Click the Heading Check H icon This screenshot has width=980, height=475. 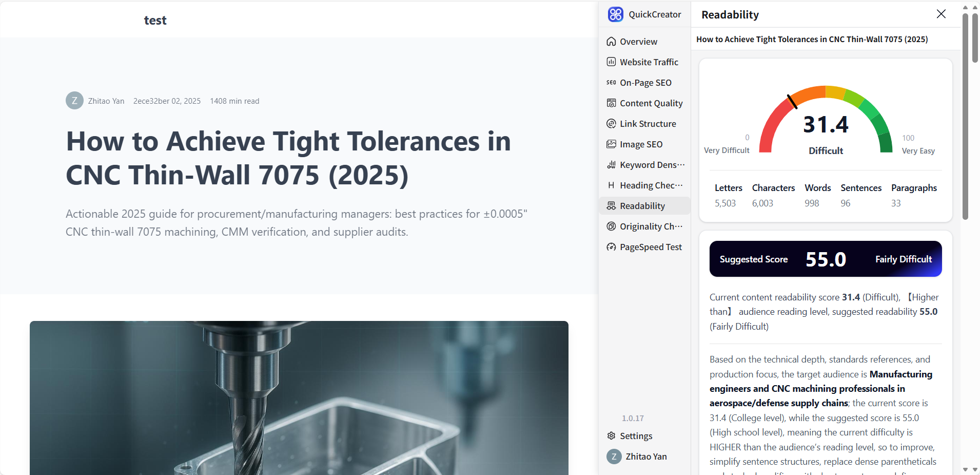611,185
